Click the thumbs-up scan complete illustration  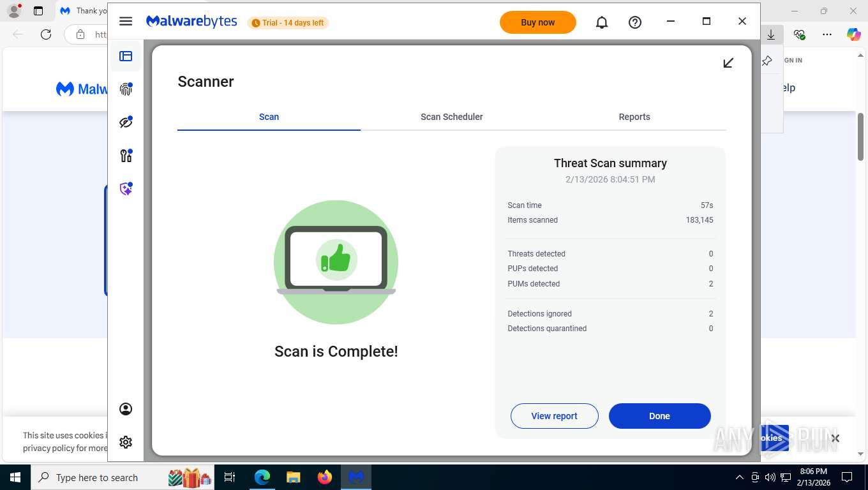(336, 262)
